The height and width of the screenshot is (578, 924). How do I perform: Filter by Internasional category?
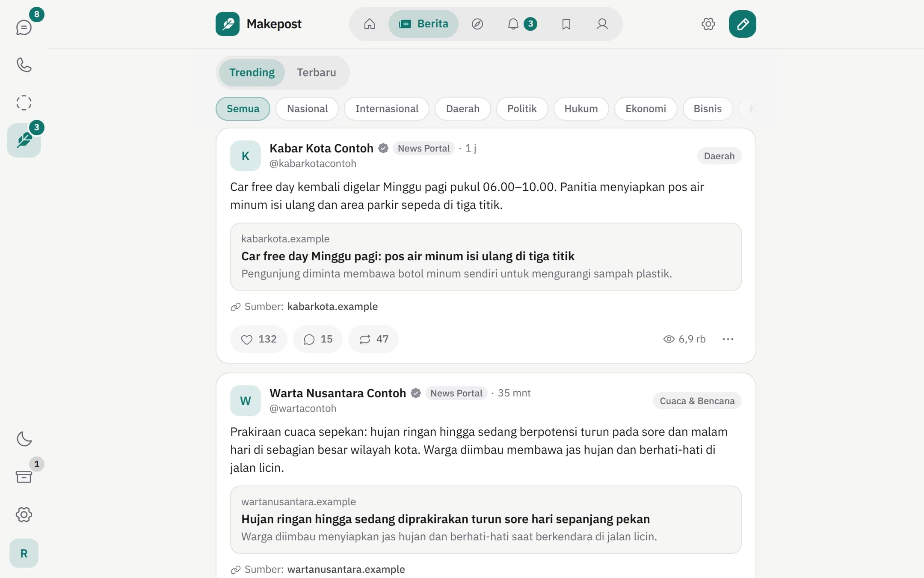(387, 109)
